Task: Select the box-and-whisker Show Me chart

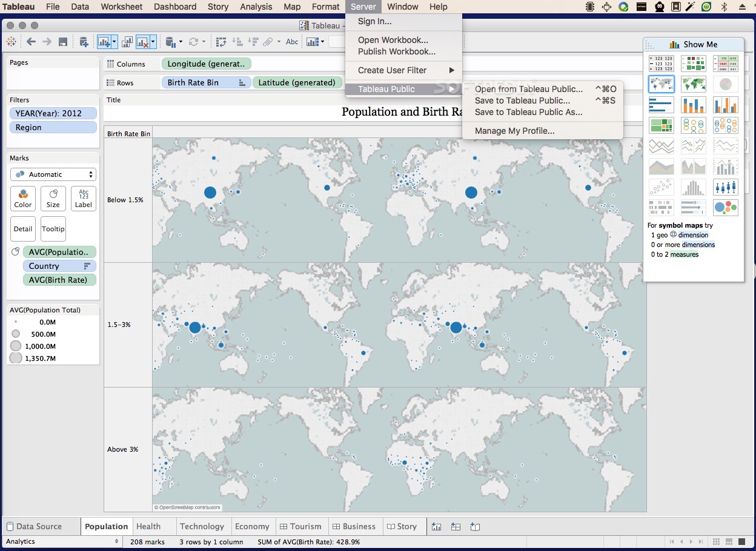Action: (x=725, y=187)
